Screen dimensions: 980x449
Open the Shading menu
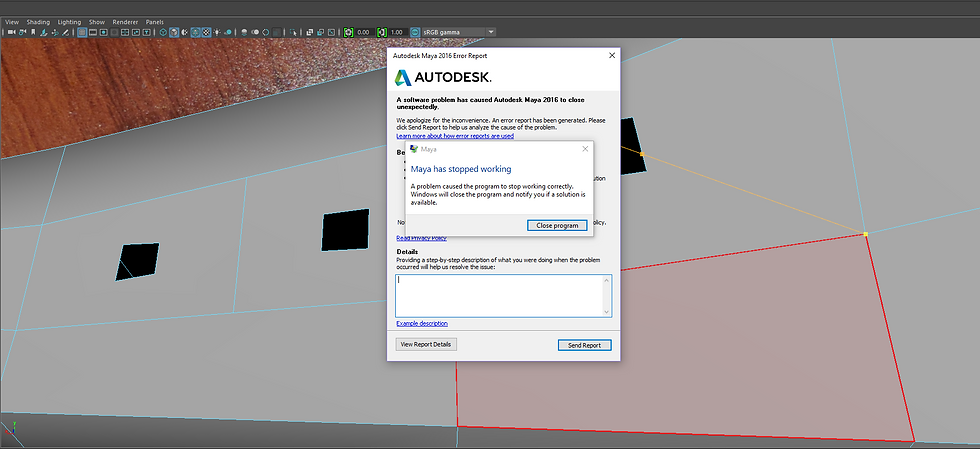[38, 22]
